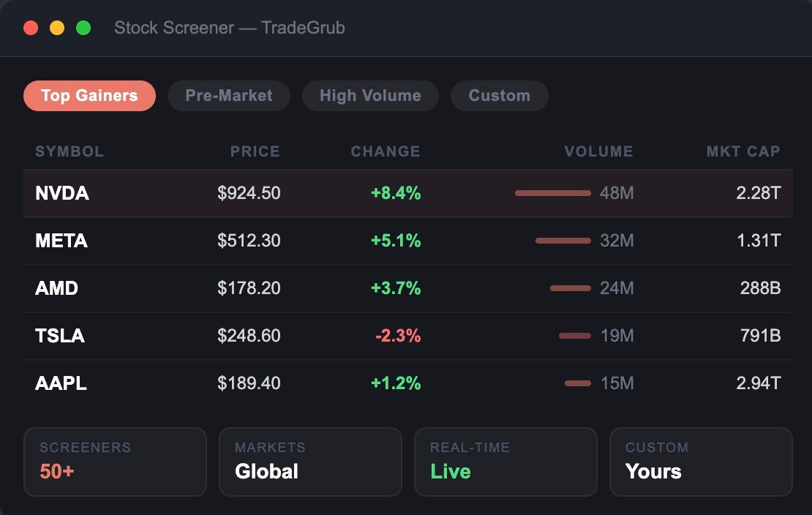Click the $178.20 price cell
This screenshot has height=515, width=812.
pos(249,288)
